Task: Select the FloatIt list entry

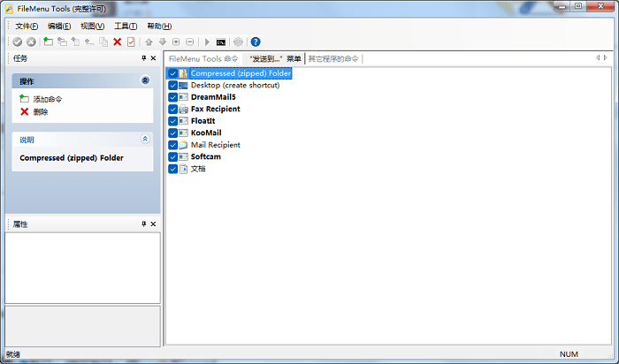Action: pos(203,121)
